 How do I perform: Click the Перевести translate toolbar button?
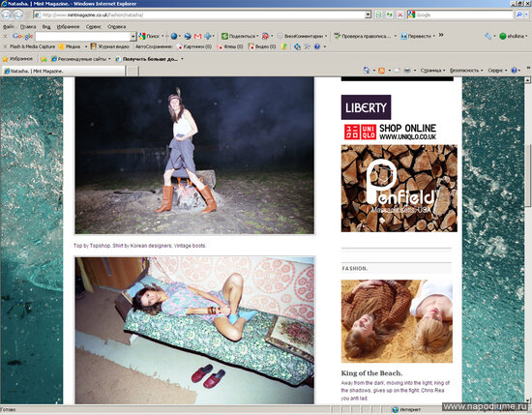pyautogui.click(x=416, y=36)
